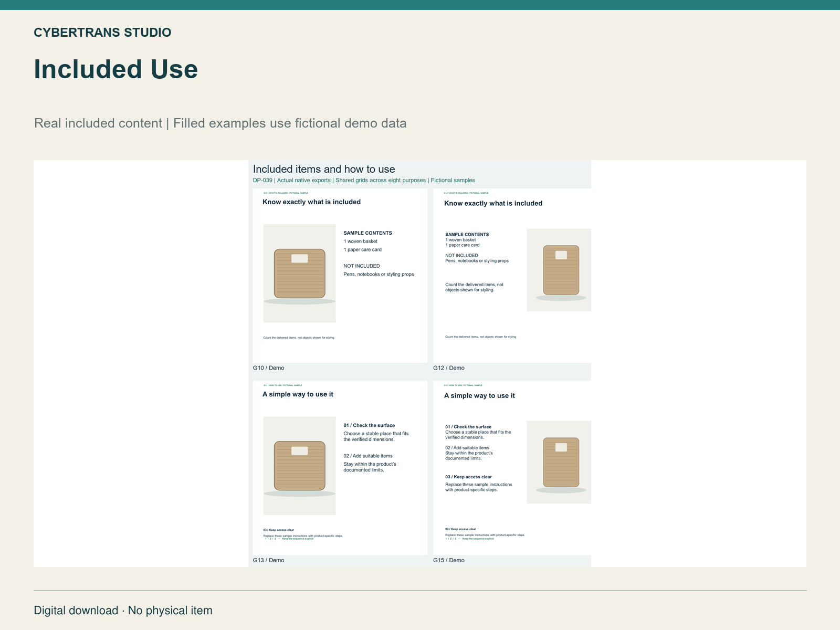Select "NOT INCLUDED" in the G12 panel
This screenshot has width=840, height=630.
(x=462, y=256)
